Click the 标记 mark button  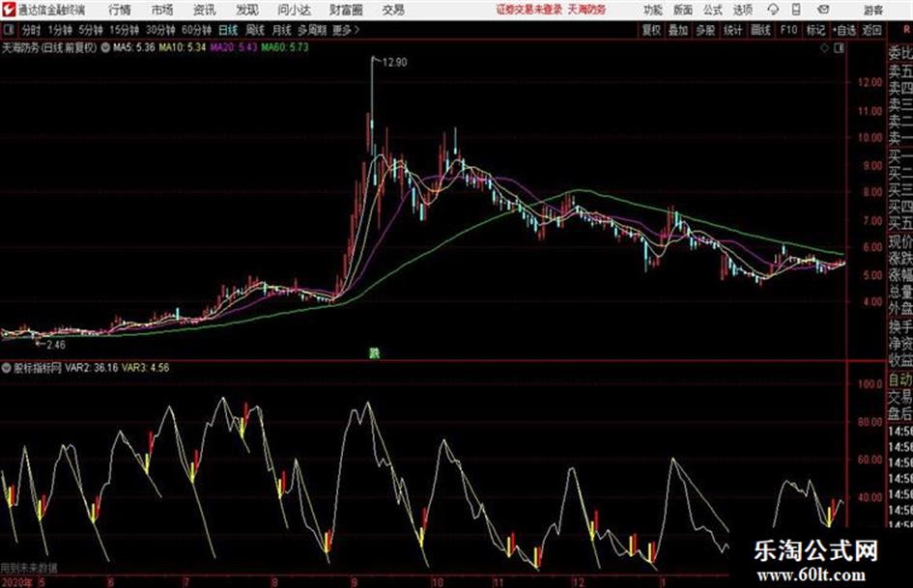point(815,30)
